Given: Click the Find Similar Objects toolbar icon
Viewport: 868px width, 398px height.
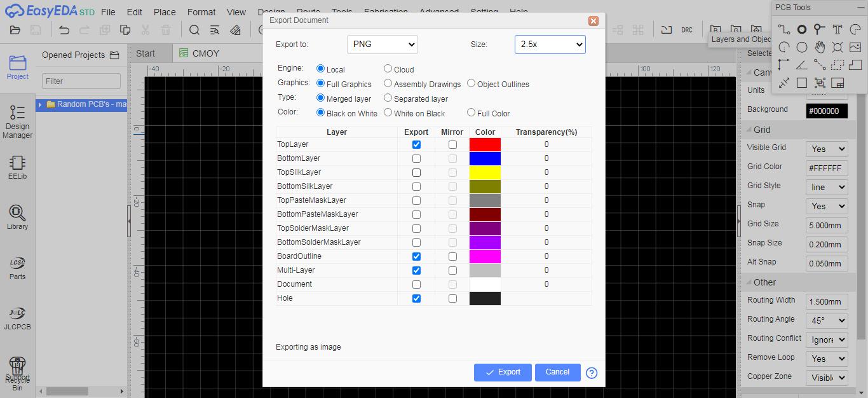Looking at the screenshot, I should pyautogui.click(x=215, y=30).
